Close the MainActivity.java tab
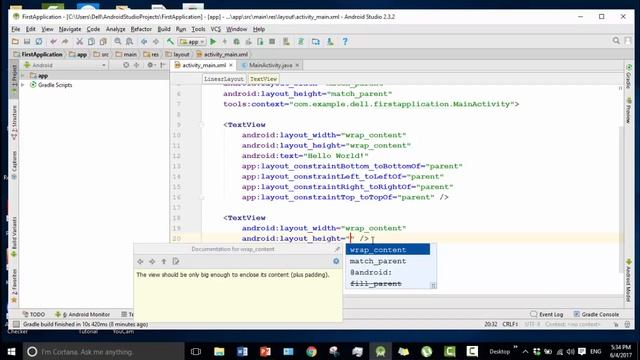 click(x=297, y=65)
